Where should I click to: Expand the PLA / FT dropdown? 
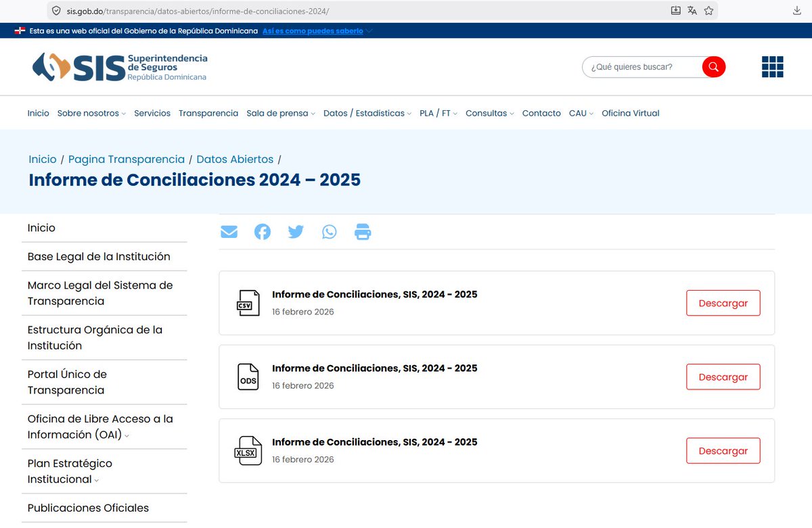438,113
